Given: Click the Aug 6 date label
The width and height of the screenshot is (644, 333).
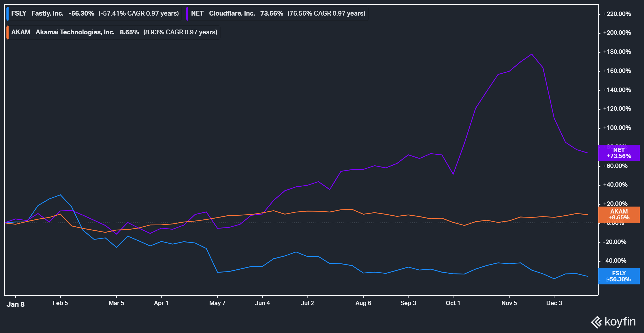Looking at the screenshot, I should click(x=363, y=303).
